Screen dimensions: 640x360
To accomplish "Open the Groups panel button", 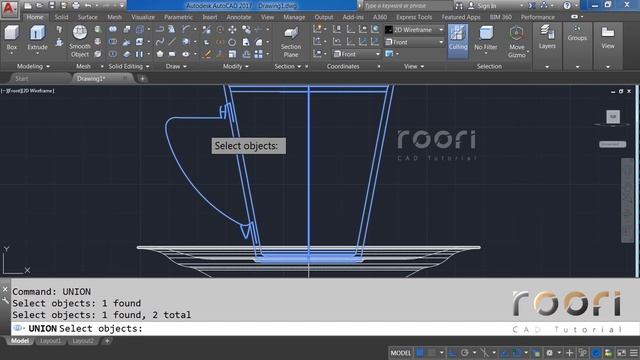I will (577, 33).
